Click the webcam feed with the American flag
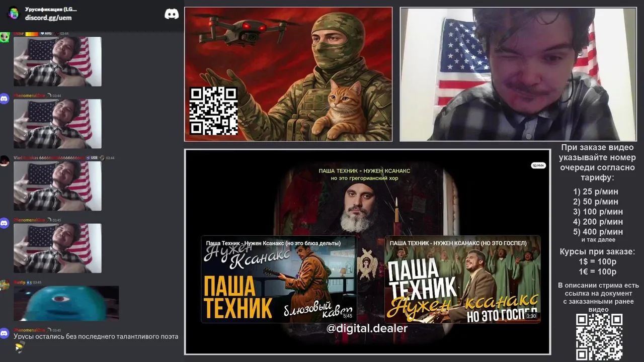 tap(518, 74)
